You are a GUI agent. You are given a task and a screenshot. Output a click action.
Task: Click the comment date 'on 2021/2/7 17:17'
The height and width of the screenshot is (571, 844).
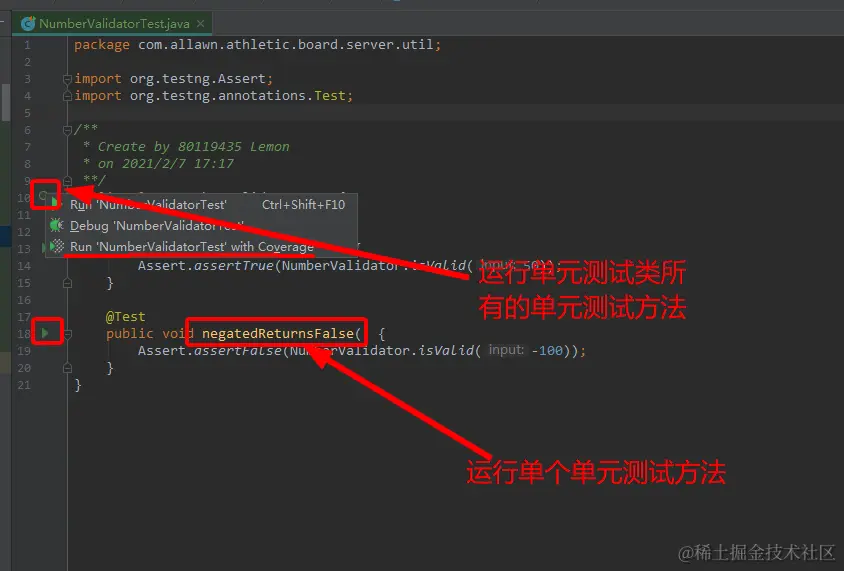click(x=166, y=164)
